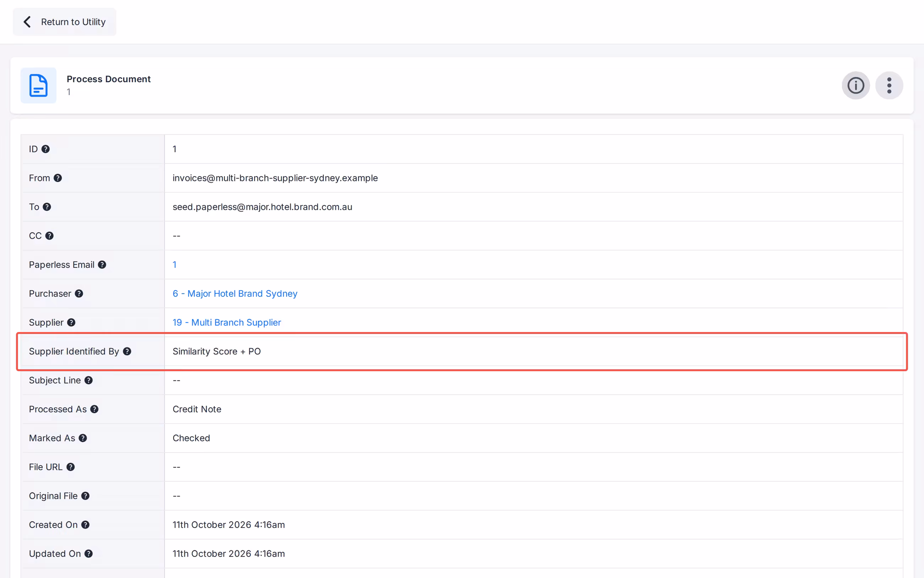The image size is (924, 578).
Task: Click the Return to Utility button
Action: [64, 22]
